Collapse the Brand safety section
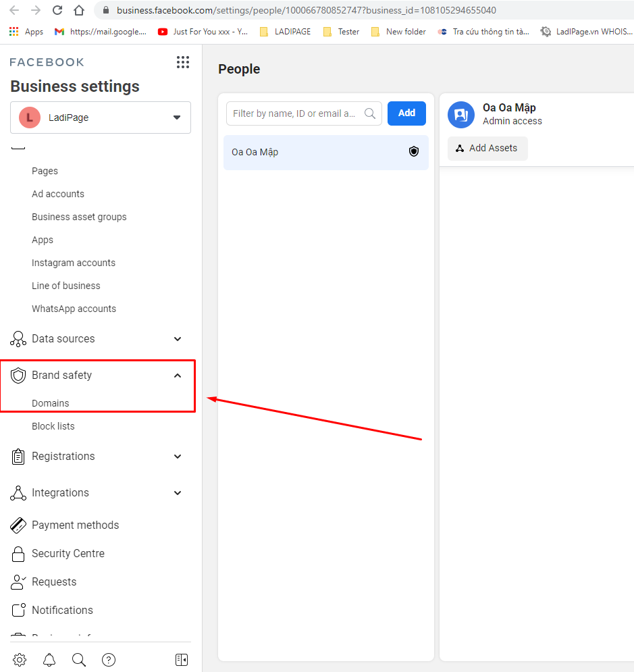This screenshot has height=672, width=634. coord(178,376)
